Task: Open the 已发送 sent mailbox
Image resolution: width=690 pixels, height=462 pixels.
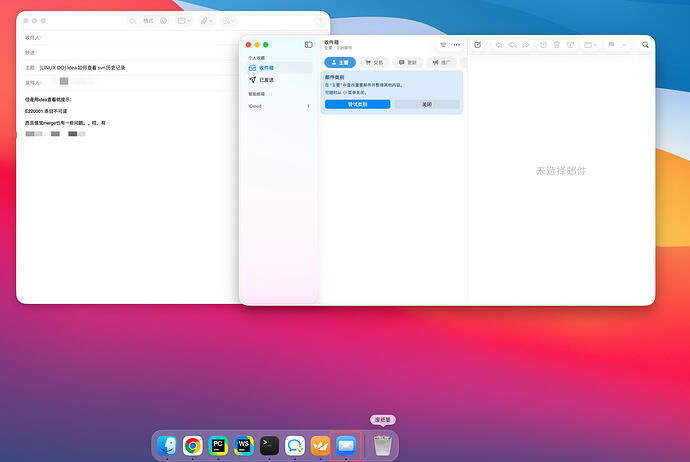Action: pyautogui.click(x=280, y=80)
